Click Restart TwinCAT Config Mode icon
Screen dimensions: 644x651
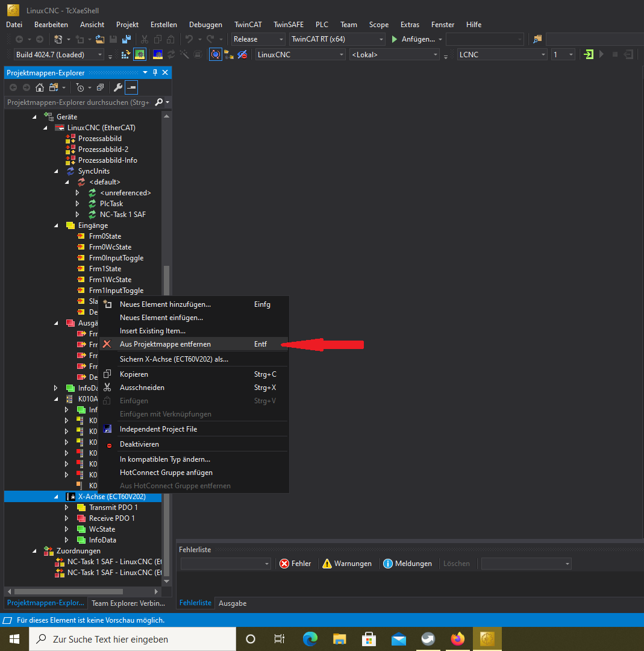(158, 54)
